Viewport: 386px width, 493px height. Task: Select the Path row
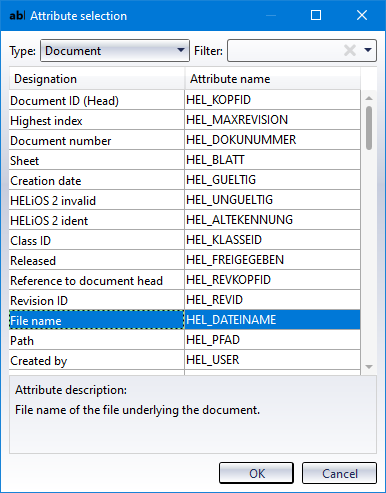pos(185,340)
